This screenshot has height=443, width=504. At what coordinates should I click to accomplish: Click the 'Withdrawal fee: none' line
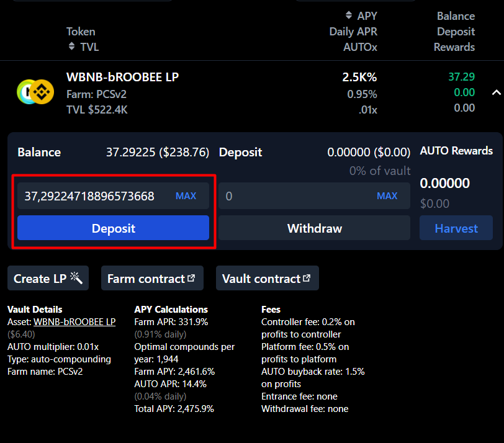click(x=305, y=409)
